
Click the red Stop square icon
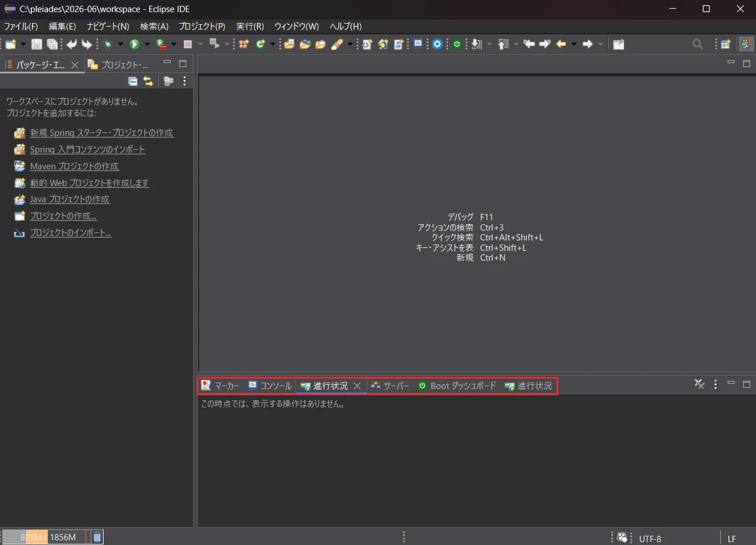point(187,45)
